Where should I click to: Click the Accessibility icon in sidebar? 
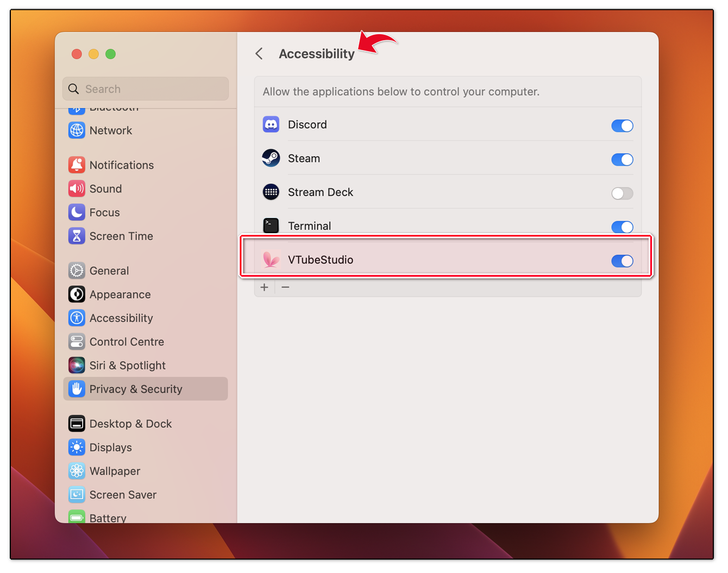coord(77,318)
